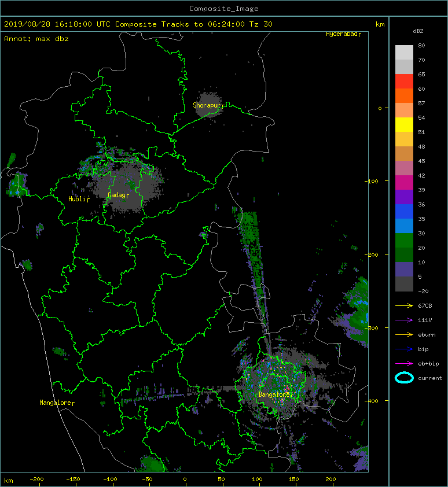Click the 'eburn' legend label
The width and height of the screenshot is (448, 487).
427,334
